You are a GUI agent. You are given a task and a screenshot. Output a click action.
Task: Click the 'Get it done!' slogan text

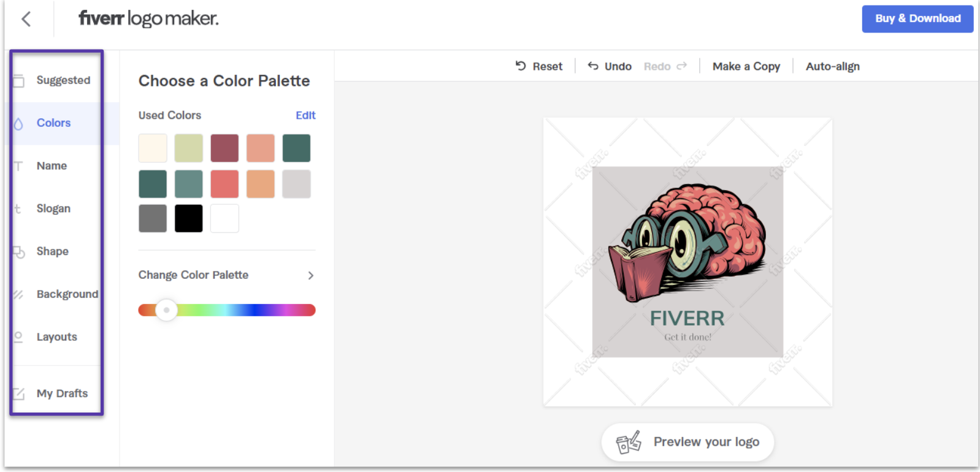click(687, 337)
